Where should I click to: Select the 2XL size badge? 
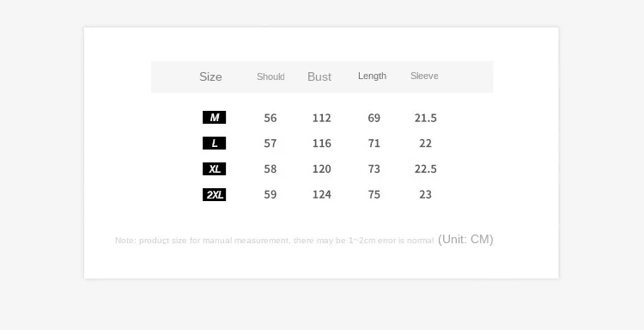[x=214, y=194]
